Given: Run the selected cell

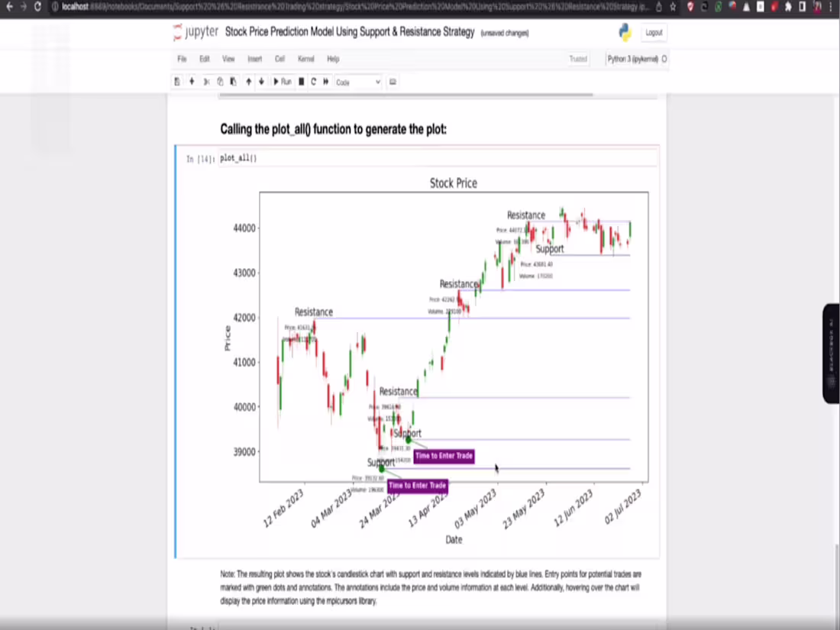Looking at the screenshot, I should pos(283,82).
